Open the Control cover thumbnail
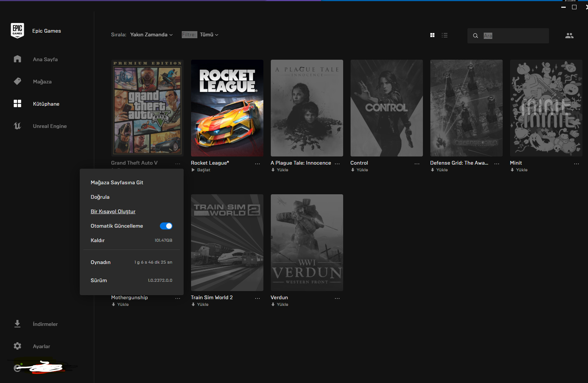The width and height of the screenshot is (588, 383). pos(387,108)
